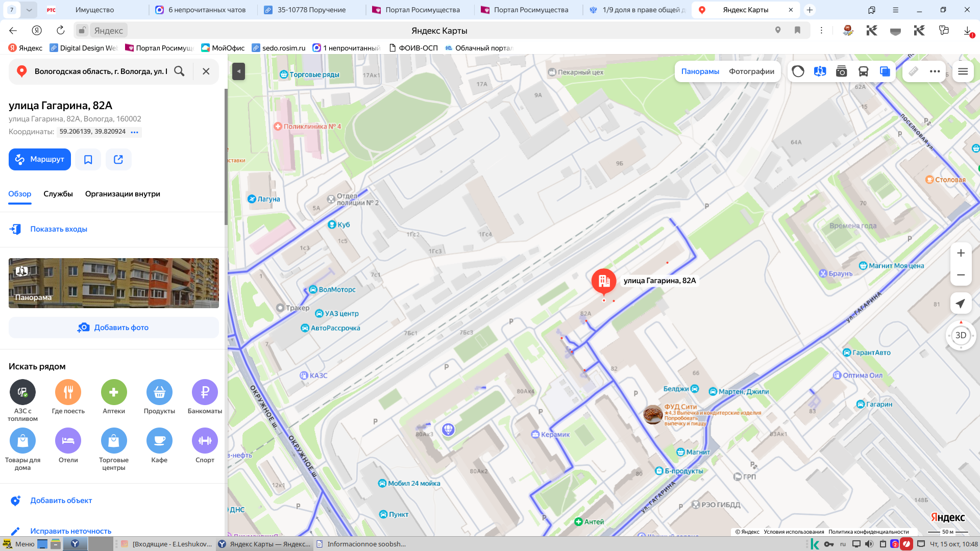Open the hamburger menu on the map

963,71
